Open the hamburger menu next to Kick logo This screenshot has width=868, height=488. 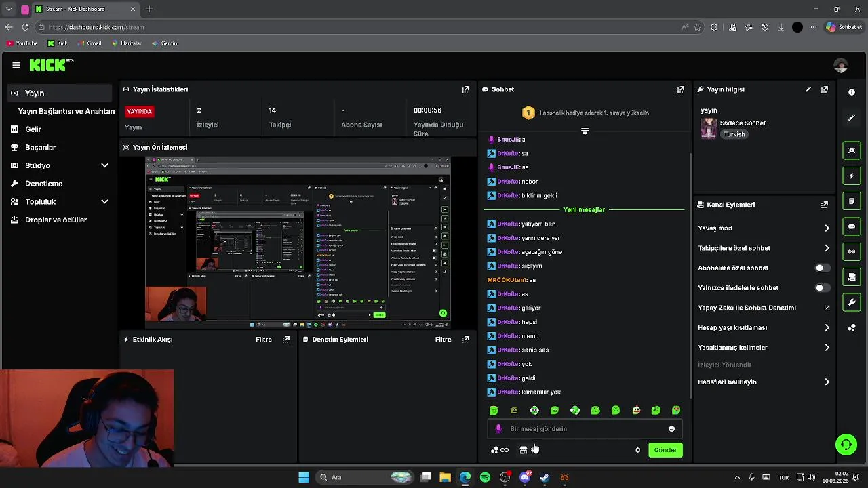click(x=16, y=65)
